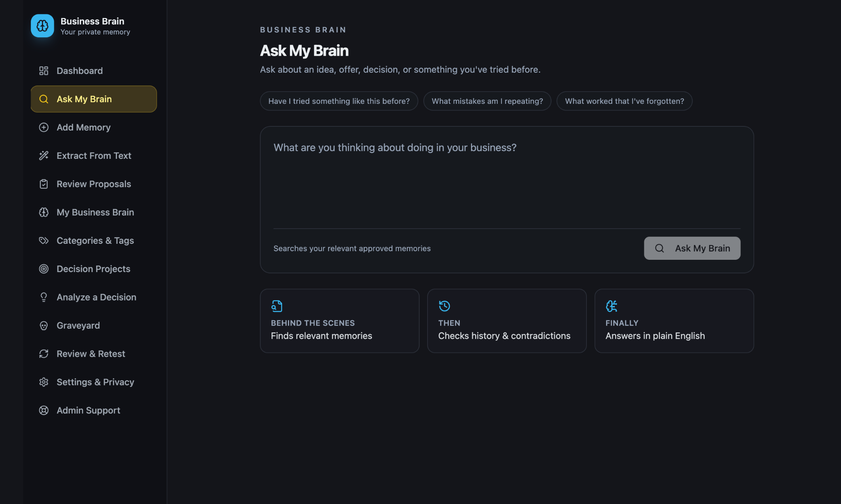The height and width of the screenshot is (504, 841).
Task: Navigate to Review Proposals
Action: click(94, 184)
